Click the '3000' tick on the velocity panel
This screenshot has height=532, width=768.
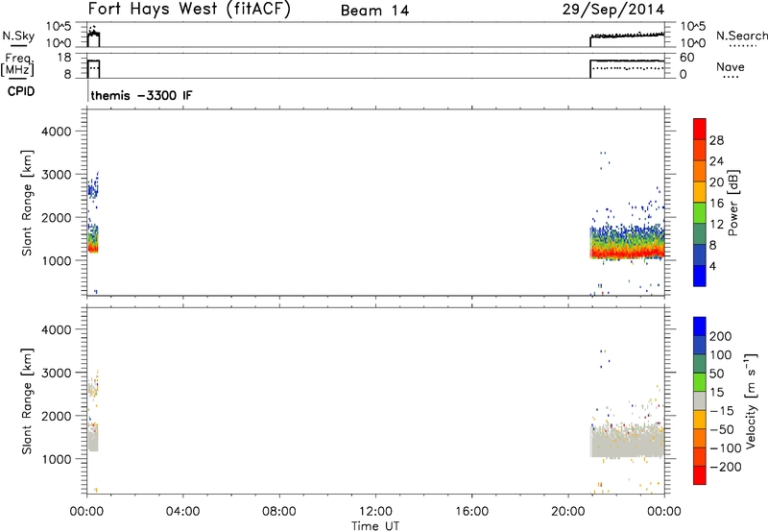tap(57, 373)
